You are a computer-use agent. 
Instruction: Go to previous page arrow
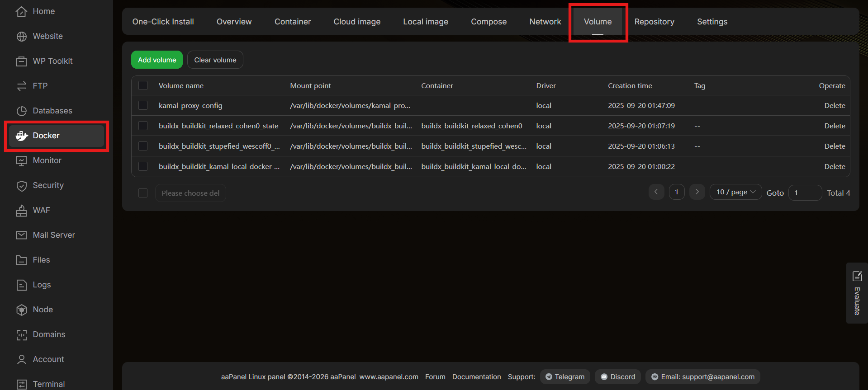pos(656,192)
